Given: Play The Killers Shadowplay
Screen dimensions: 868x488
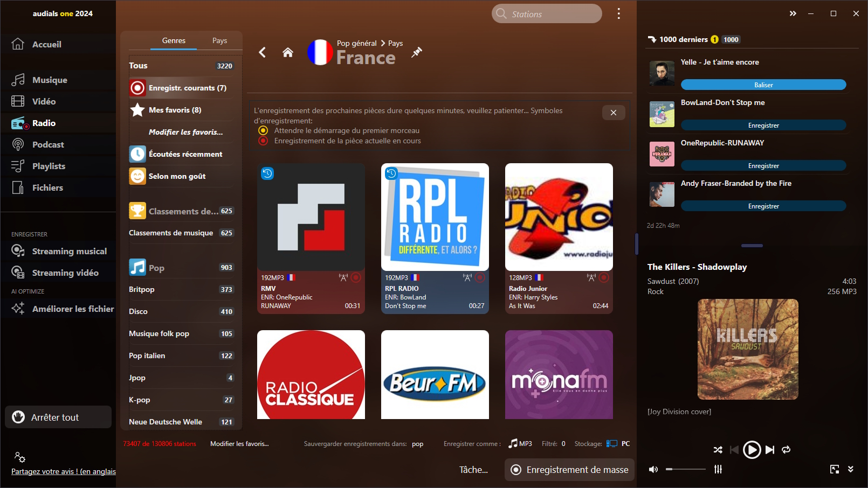Looking at the screenshot, I should coord(752,450).
